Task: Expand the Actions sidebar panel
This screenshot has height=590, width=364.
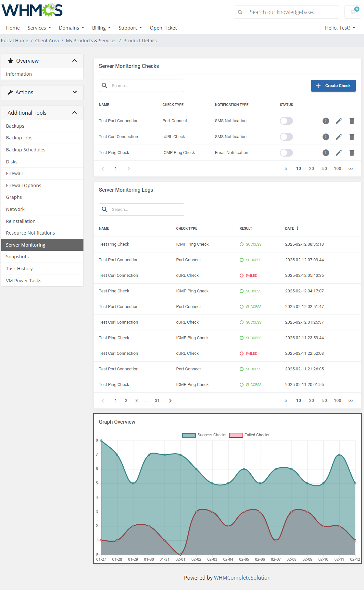Action: tap(74, 92)
